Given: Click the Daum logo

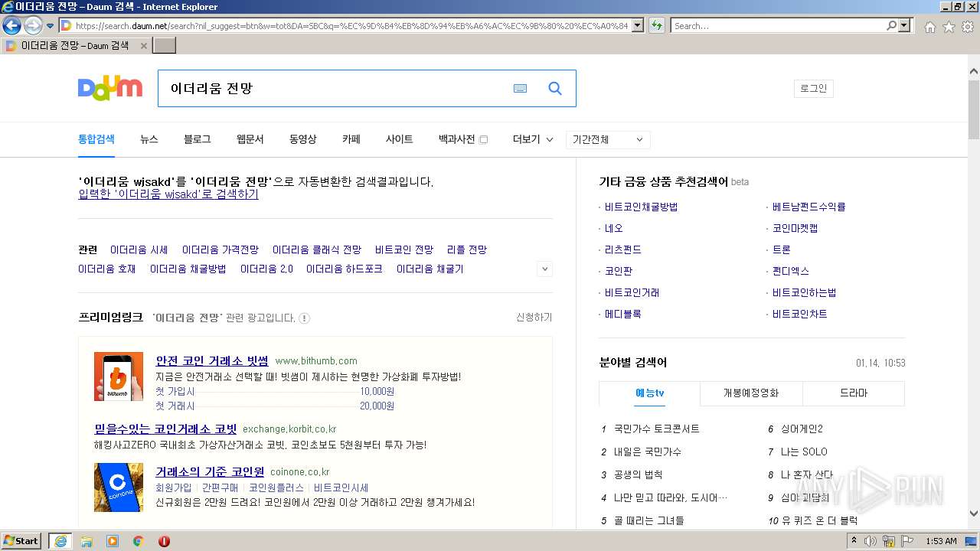Looking at the screenshot, I should pyautogui.click(x=110, y=89).
